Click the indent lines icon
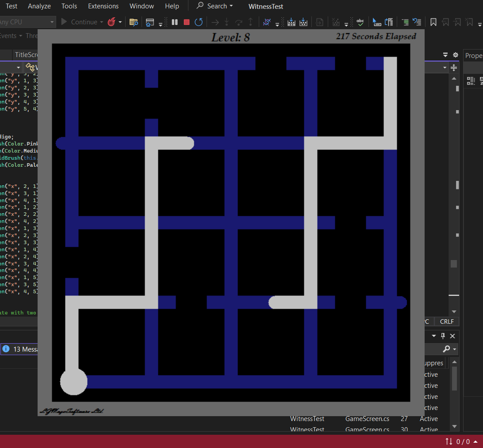 tap(405, 22)
